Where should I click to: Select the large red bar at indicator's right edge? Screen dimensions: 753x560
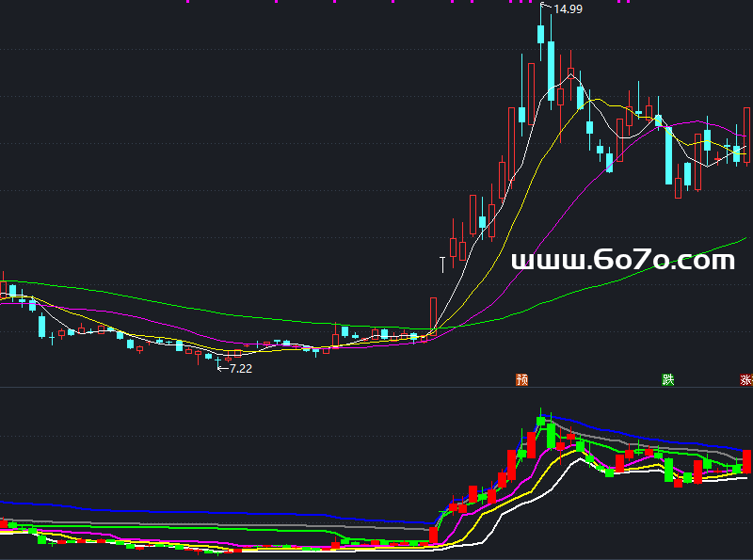(747, 461)
